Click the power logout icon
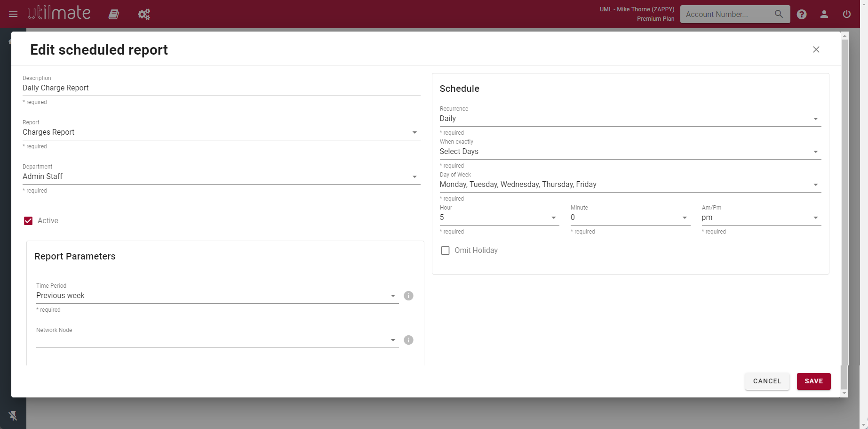The image size is (868, 429). point(847,14)
